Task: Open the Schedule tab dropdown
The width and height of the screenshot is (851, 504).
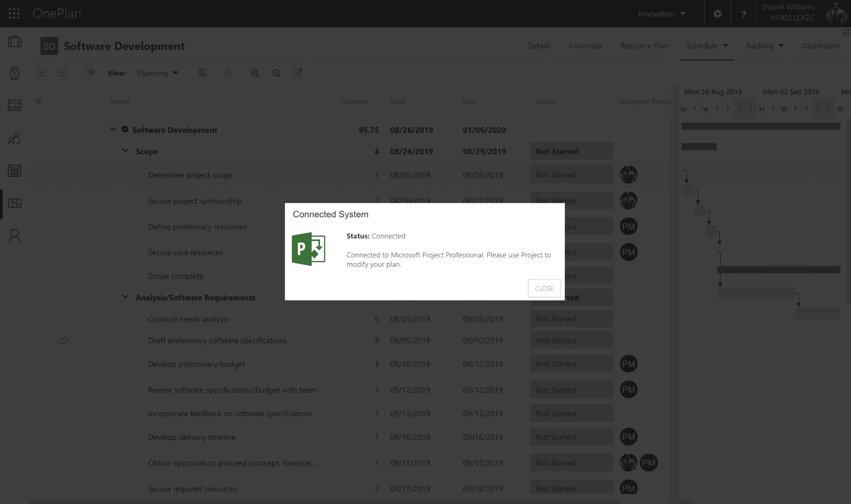Action: click(707, 46)
